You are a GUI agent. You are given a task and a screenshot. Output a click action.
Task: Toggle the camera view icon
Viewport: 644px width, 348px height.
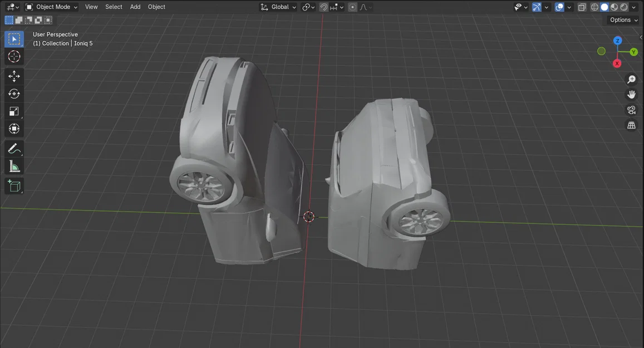click(x=631, y=110)
